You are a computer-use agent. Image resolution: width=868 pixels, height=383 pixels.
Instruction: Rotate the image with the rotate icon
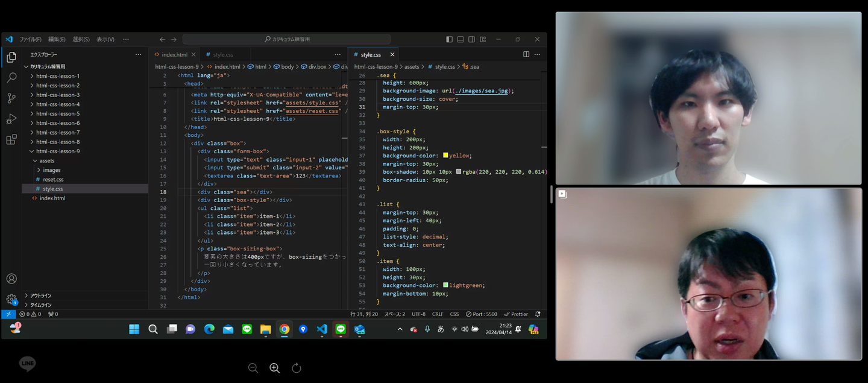296,368
